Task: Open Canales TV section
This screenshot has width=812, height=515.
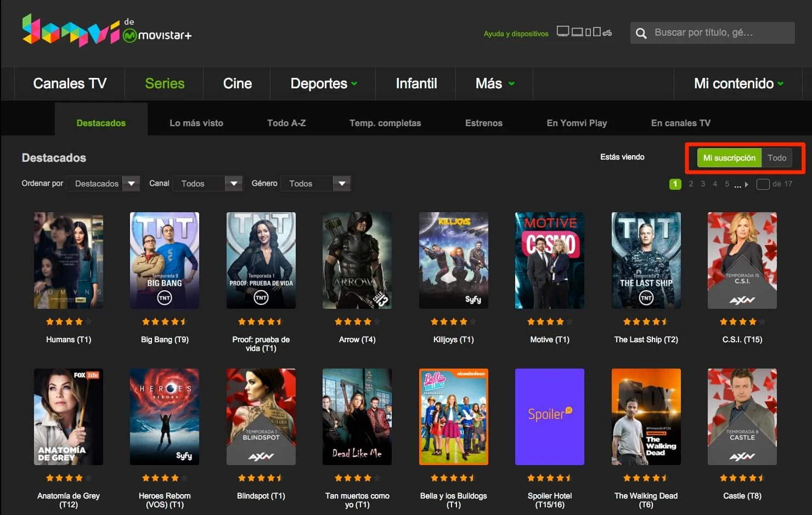Action: 70,83
